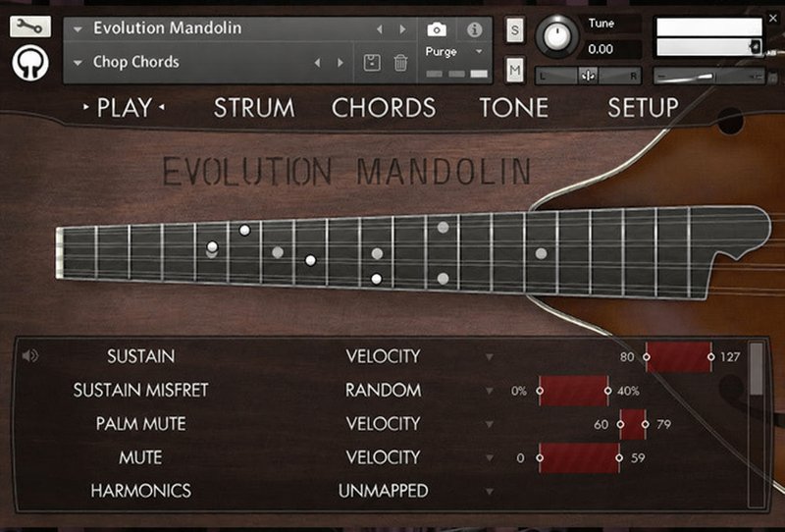Click the UNMAPPED mapping value for Harmonics
The width and height of the screenshot is (785, 532).
(384, 491)
